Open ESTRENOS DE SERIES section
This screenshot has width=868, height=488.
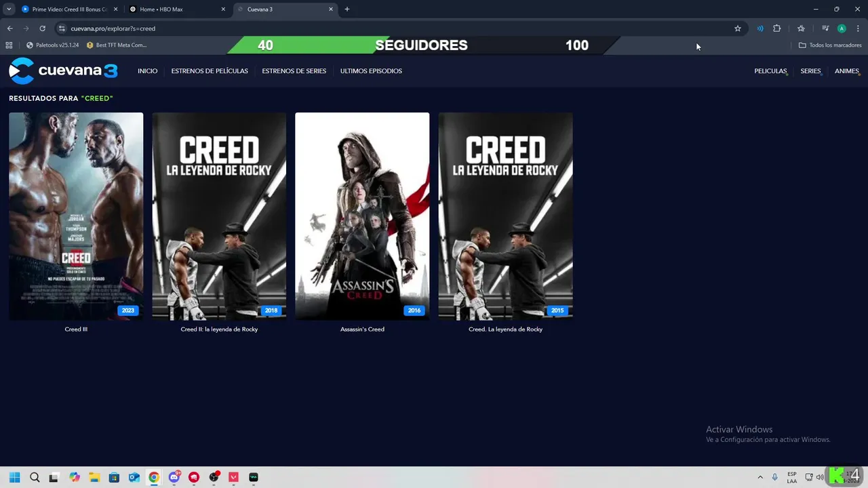pos(294,71)
